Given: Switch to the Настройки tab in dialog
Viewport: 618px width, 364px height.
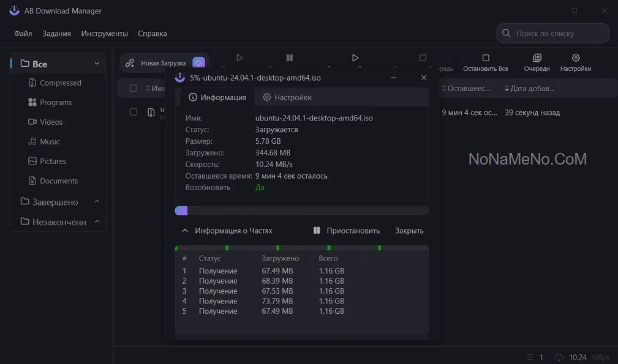Looking at the screenshot, I should 287,97.
